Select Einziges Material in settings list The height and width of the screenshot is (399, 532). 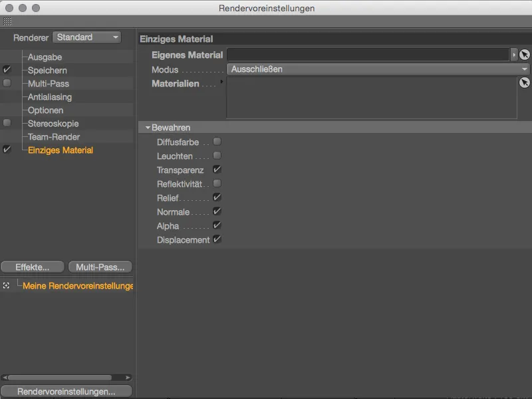(61, 150)
